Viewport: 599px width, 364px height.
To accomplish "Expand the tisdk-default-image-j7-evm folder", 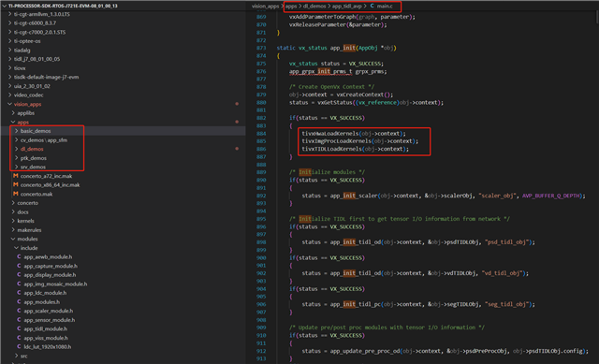I will (x=9, y=77).
